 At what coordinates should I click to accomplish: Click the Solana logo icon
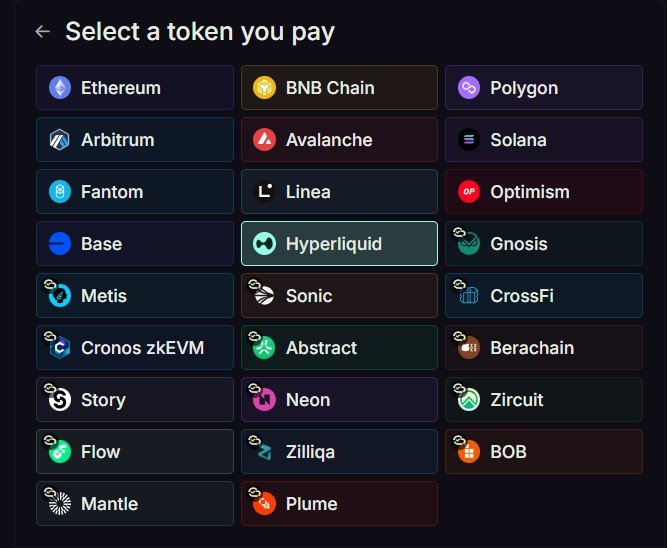(469, 140)
